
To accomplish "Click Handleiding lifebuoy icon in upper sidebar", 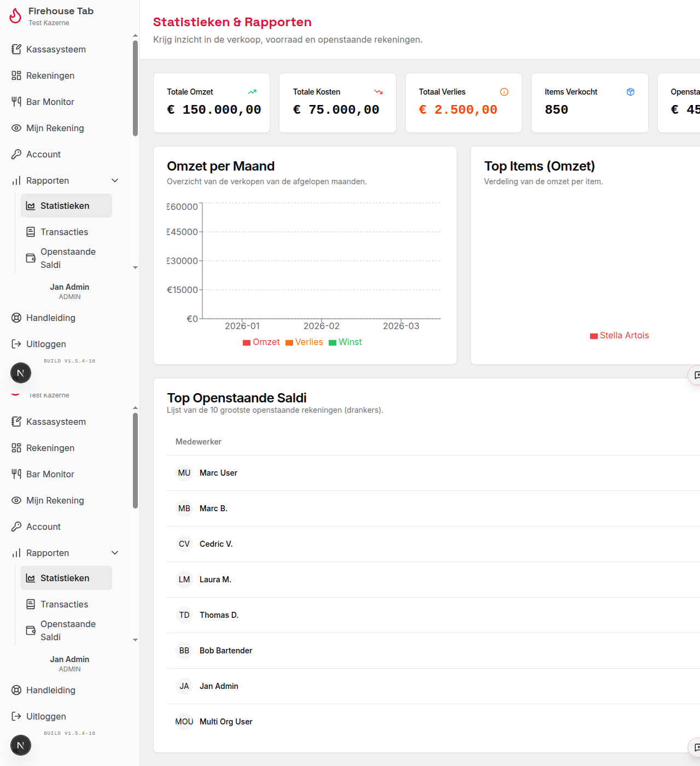I will tap(16, 318).
